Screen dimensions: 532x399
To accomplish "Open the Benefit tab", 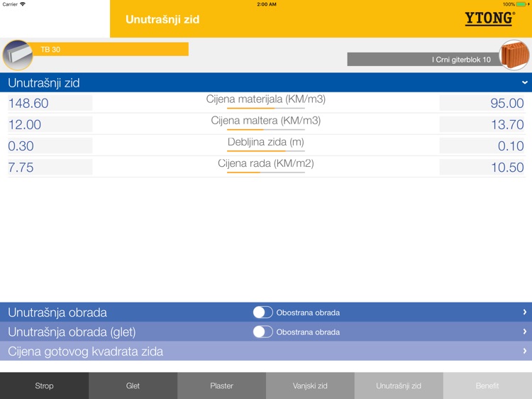I will pyautogui.click(x=487, y=386).
